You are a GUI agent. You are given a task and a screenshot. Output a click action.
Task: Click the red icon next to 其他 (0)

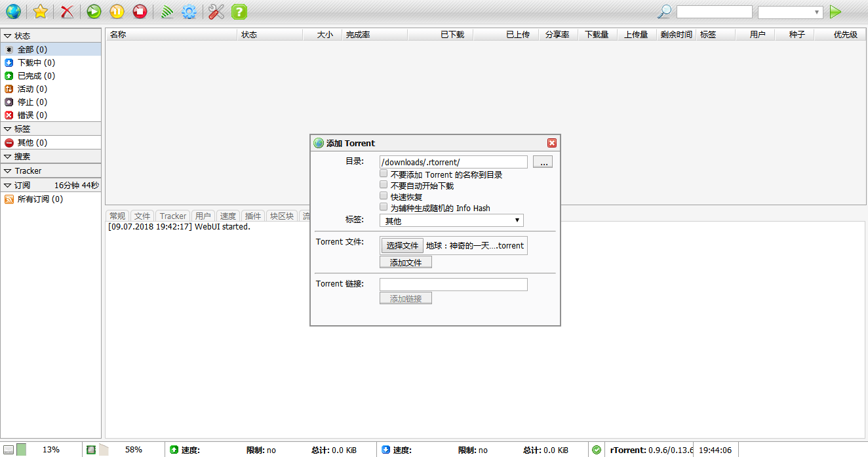(x=9, y=142)
